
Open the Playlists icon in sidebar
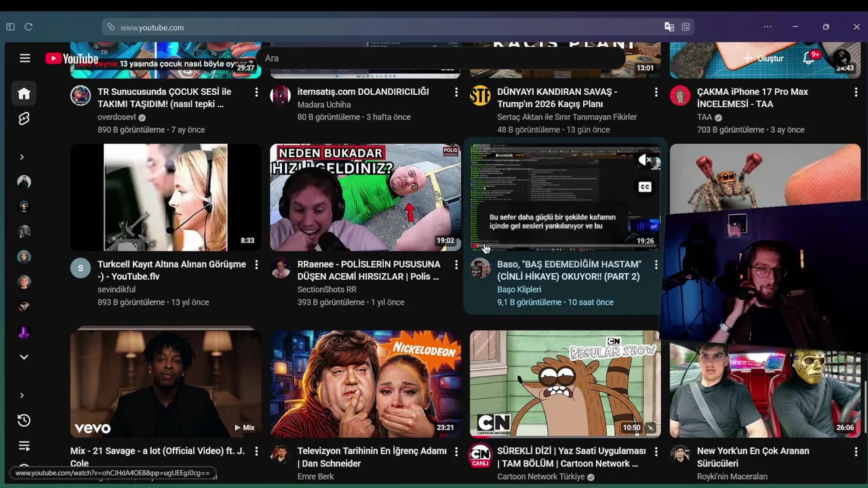pos(24,446)
